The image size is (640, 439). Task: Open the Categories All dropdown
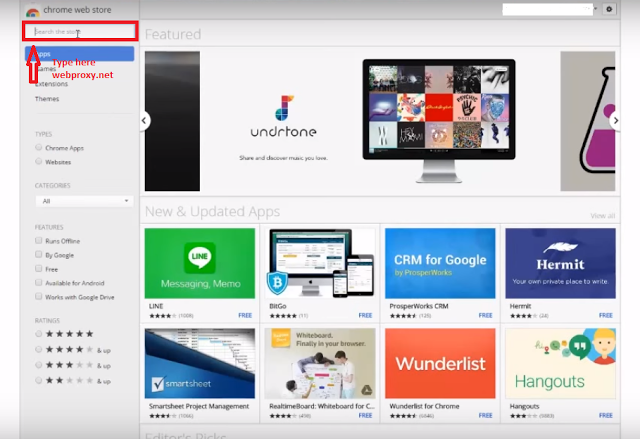click(84, 201)
